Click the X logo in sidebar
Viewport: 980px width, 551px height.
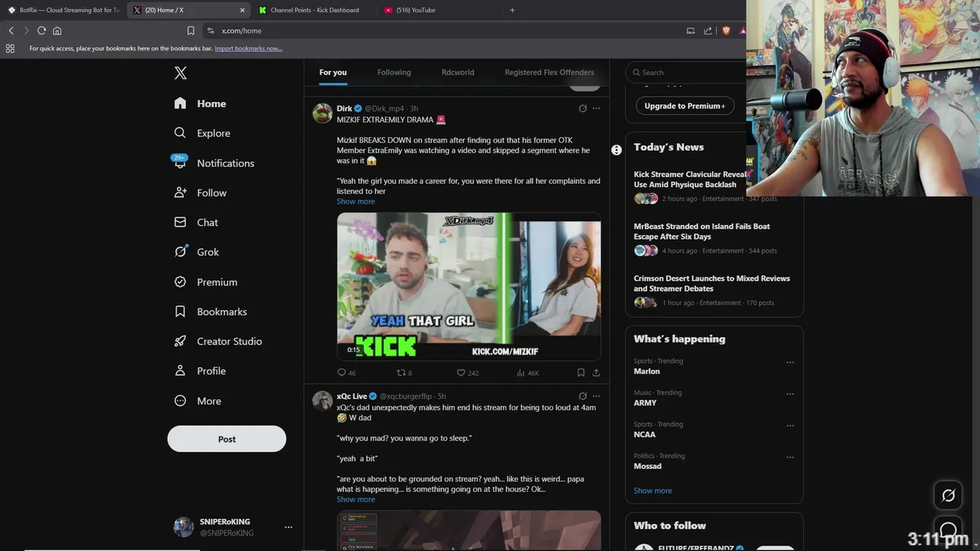[x=181, y=73]
